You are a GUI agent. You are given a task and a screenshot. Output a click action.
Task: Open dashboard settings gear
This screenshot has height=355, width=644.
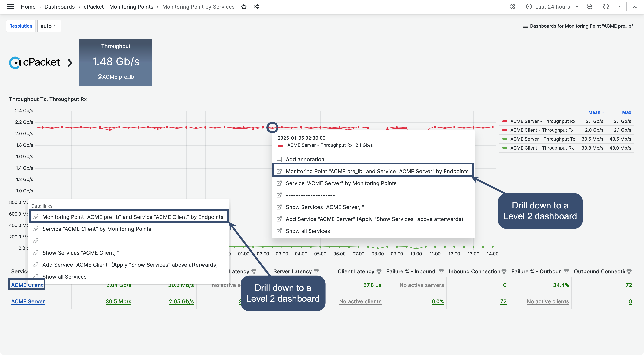(512, 7)
